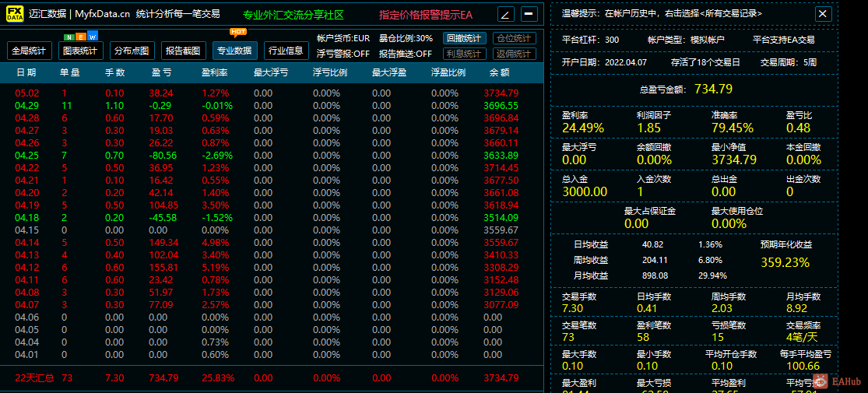
Task: Click the -80.56 loss value
Action: pos(163,155)
